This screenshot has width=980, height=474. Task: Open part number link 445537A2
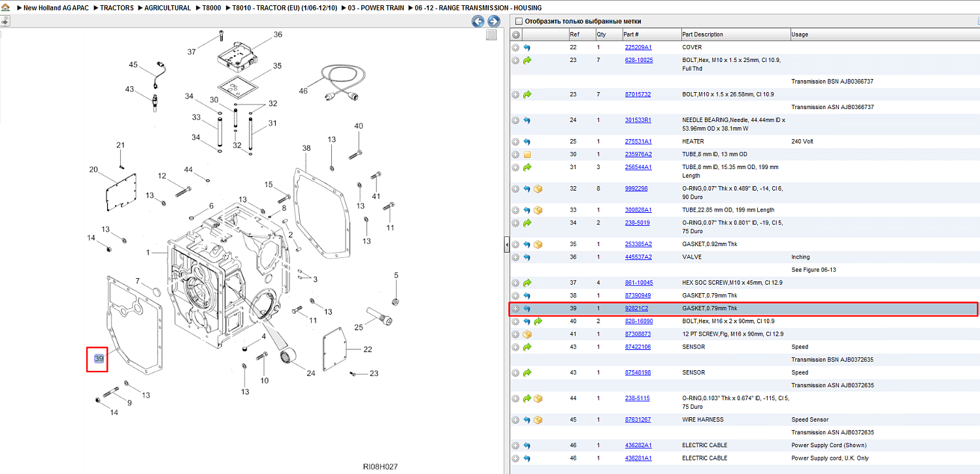click(x=638, y=257)
